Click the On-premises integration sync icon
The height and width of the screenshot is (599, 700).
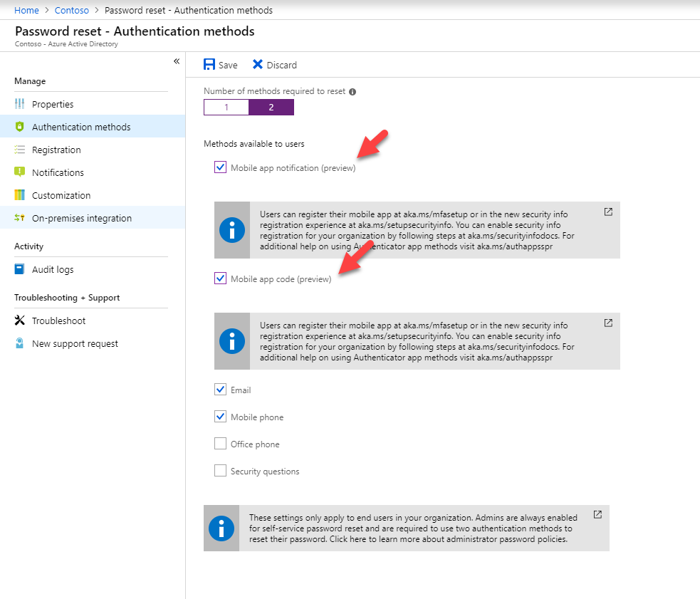pyautogui.click(x=19, y=218)
